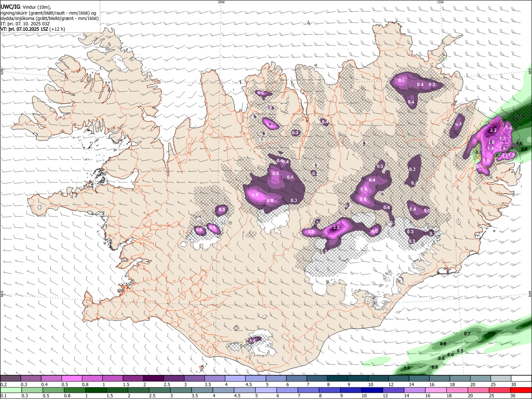
Task: Click the violet 12 swatch in lower legend row
Action: (392, 390)
